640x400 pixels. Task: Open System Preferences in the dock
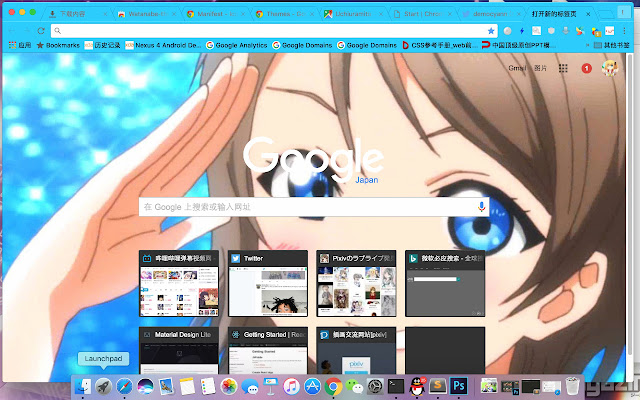(375, 386)
